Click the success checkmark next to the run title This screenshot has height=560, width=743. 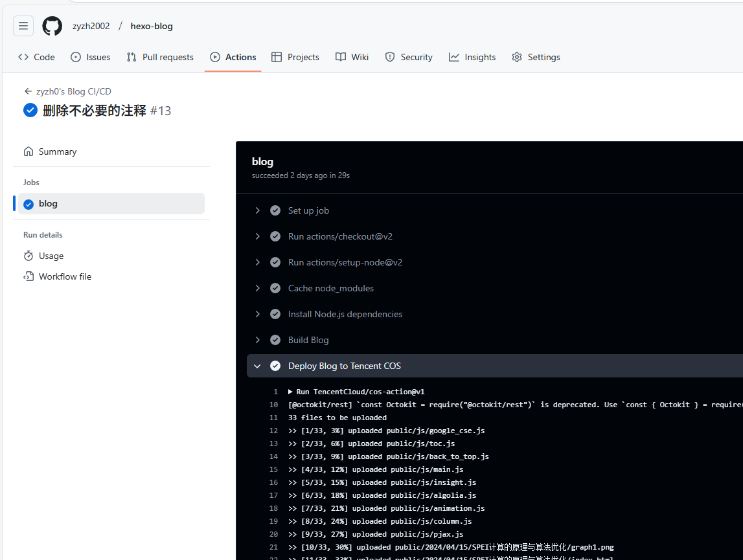click(30, 110)
